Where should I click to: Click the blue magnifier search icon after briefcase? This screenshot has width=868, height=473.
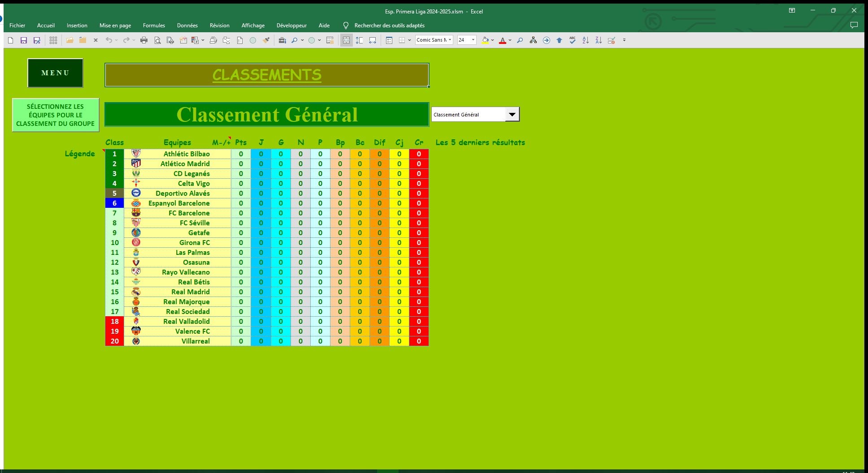[294, 40]
